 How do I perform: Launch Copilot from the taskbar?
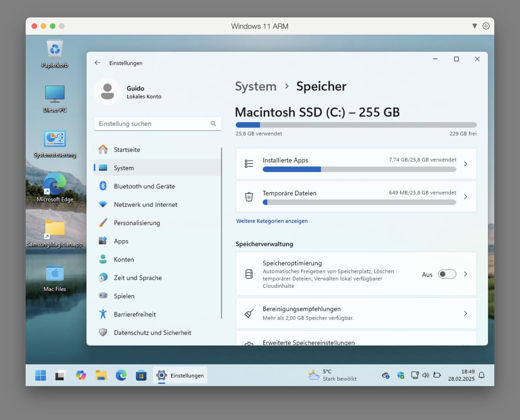click(81, 375)
